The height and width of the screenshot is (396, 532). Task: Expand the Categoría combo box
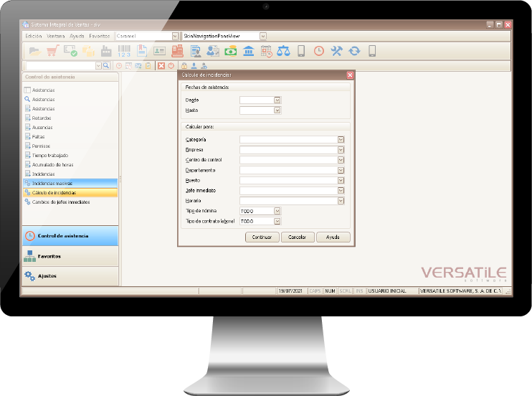pos(341,140)
